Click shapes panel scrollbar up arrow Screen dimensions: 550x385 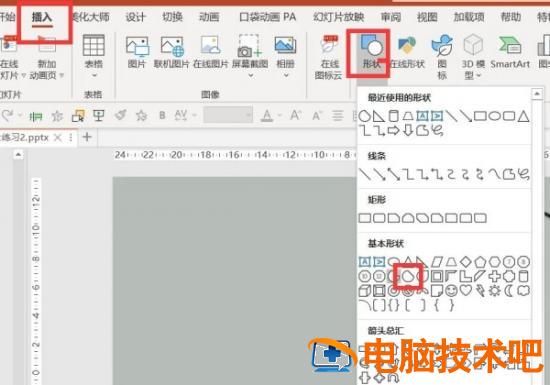[x=537, y=94]
